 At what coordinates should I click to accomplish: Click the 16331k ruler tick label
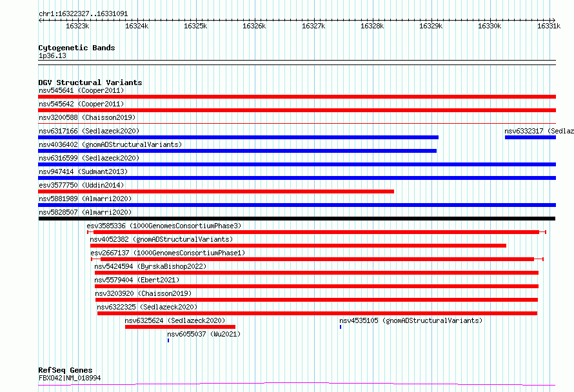[x=549, y=26]
